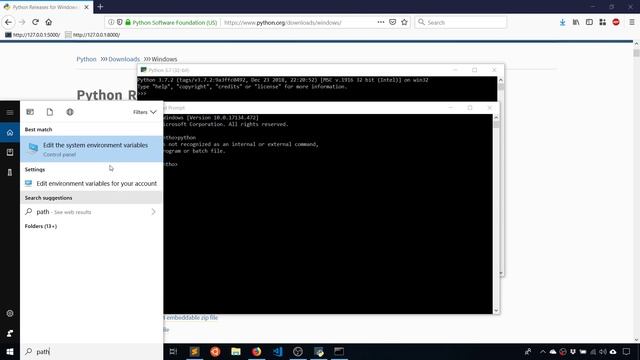Open page actions three-dot menu
640x360 pixels.
(x=381, y=22)
